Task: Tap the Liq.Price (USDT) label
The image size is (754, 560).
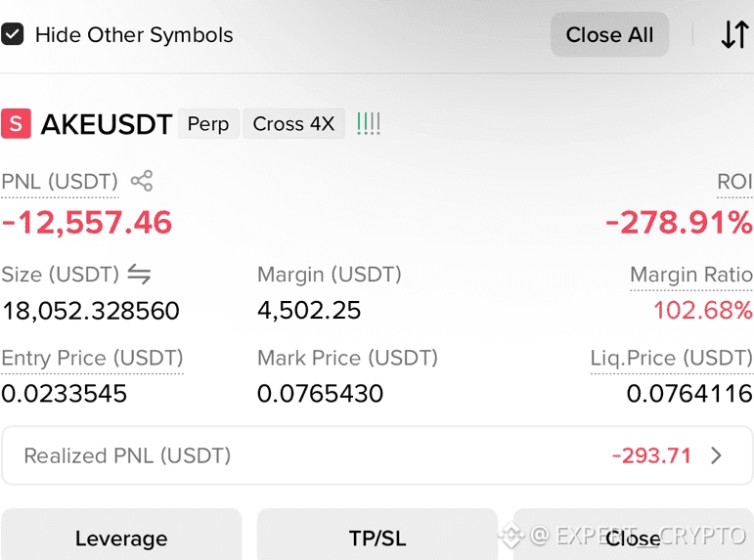Action: point(671,358)
